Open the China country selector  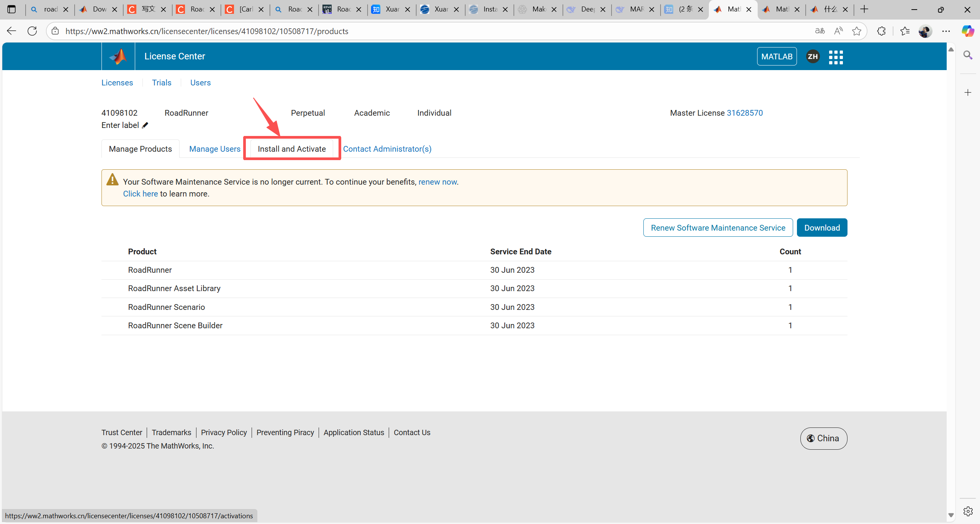(x=823, y=438)
